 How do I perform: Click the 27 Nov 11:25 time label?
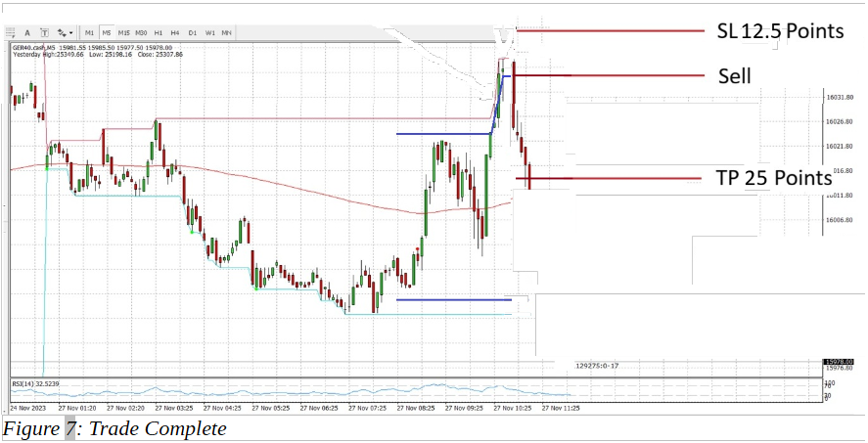(x=561, y=408)
